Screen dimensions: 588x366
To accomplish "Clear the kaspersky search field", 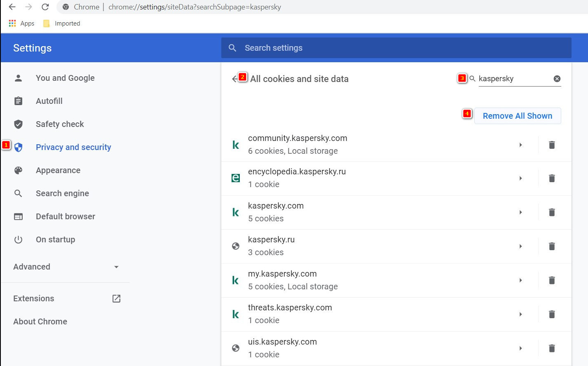I will [x=557, y=79].
